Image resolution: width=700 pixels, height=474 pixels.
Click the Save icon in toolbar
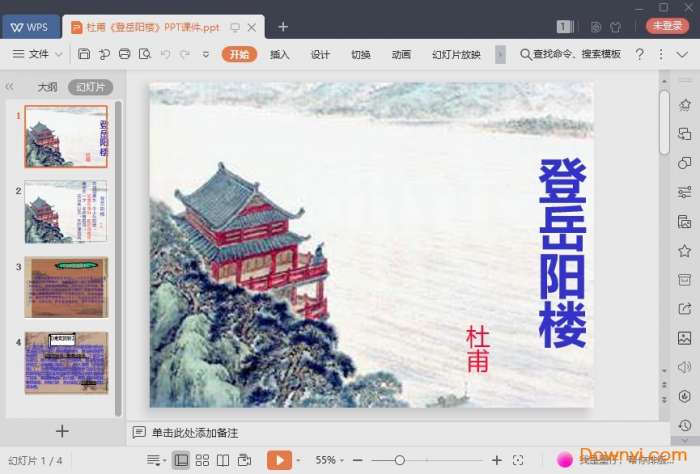coord(84,54)
